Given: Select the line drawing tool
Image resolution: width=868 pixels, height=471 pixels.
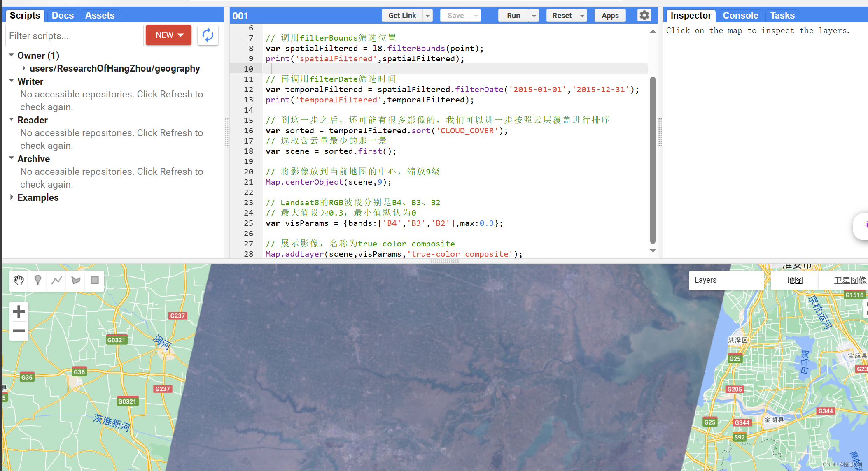Looking at the screenshot, I should tap(56, 281).
